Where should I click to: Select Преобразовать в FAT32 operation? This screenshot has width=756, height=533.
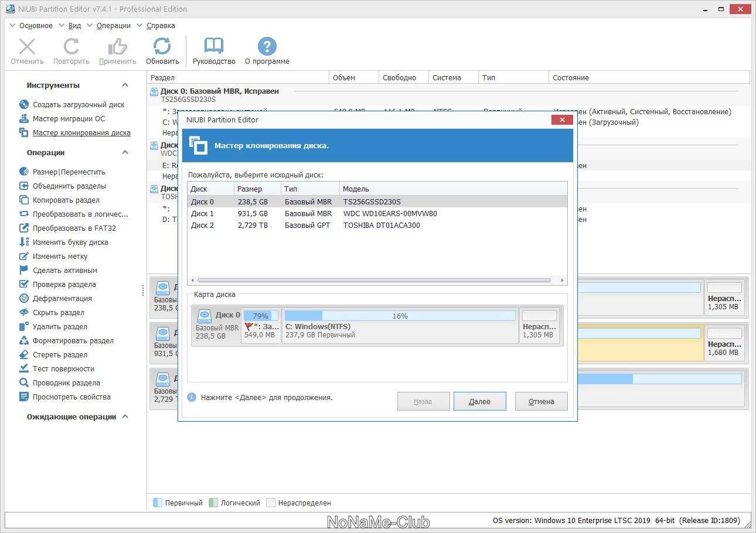coord(74,228)
